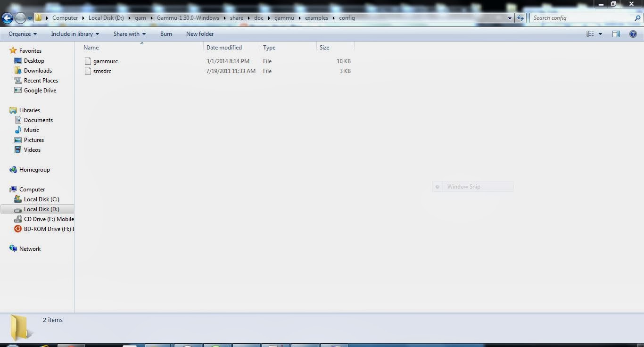Open the Music library
The image size is (644, 347).
click(x=32, y=130)
